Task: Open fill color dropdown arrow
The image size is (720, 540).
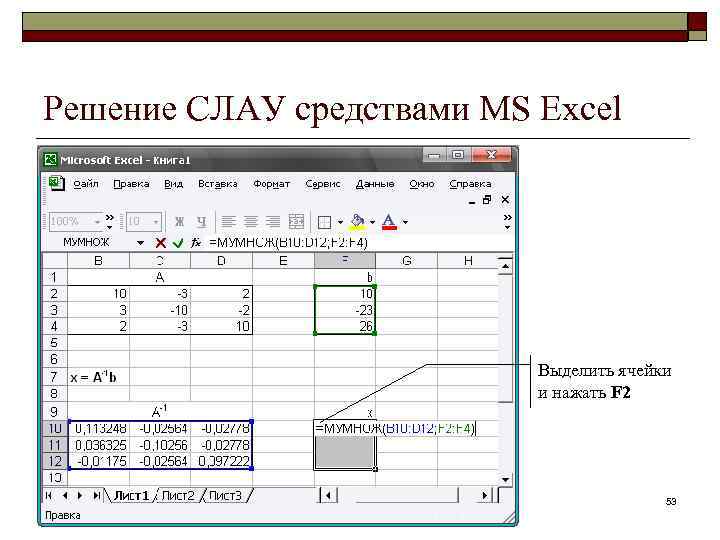Action: click(x=372, y=222)
